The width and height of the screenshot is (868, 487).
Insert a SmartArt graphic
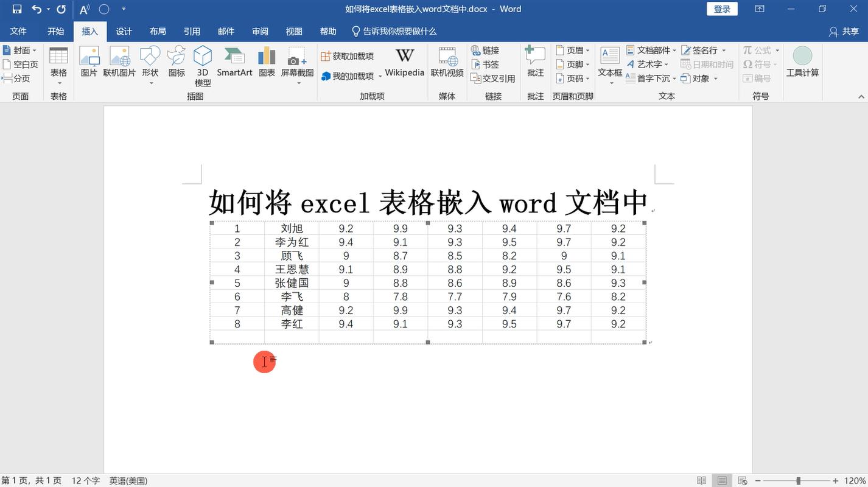pos(234,62)
